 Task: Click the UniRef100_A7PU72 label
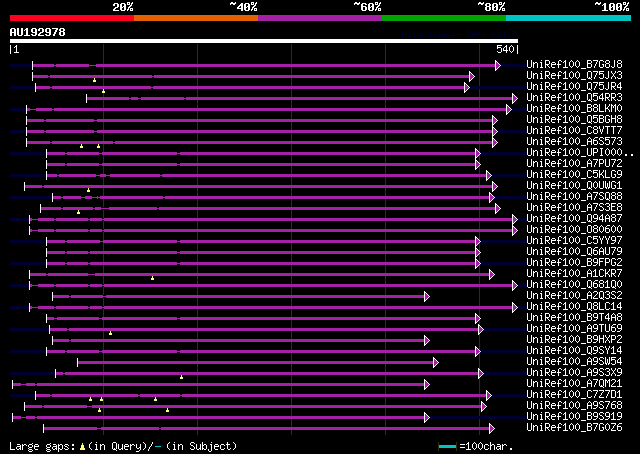[x=574, y=163]
